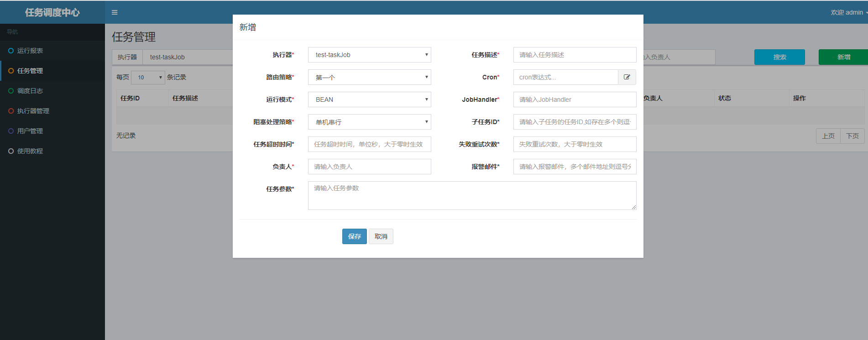
Task: Focus the JobHandler input field
Action: pyautogui.click(x=575, y=99)
